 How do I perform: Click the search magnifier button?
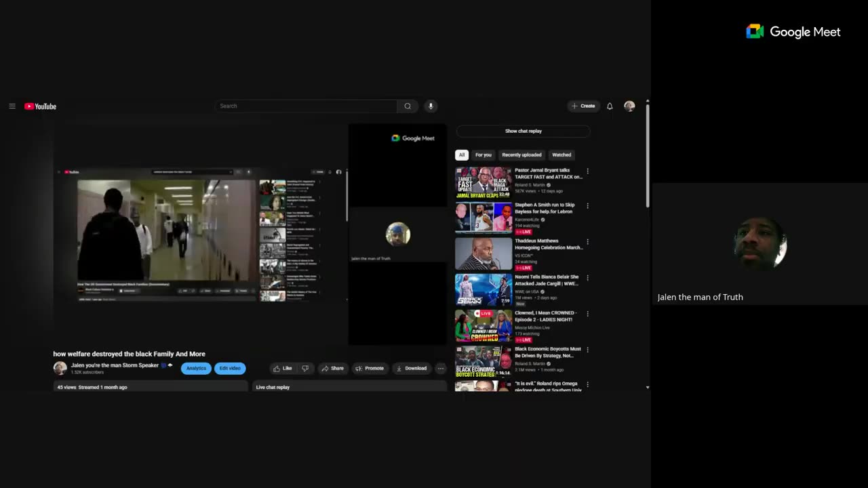click(x=408, y=106)
